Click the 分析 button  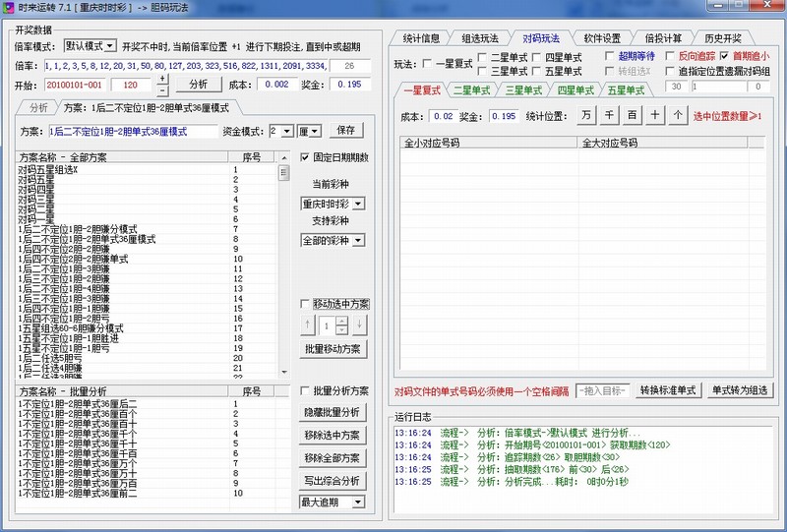(199, 85)
